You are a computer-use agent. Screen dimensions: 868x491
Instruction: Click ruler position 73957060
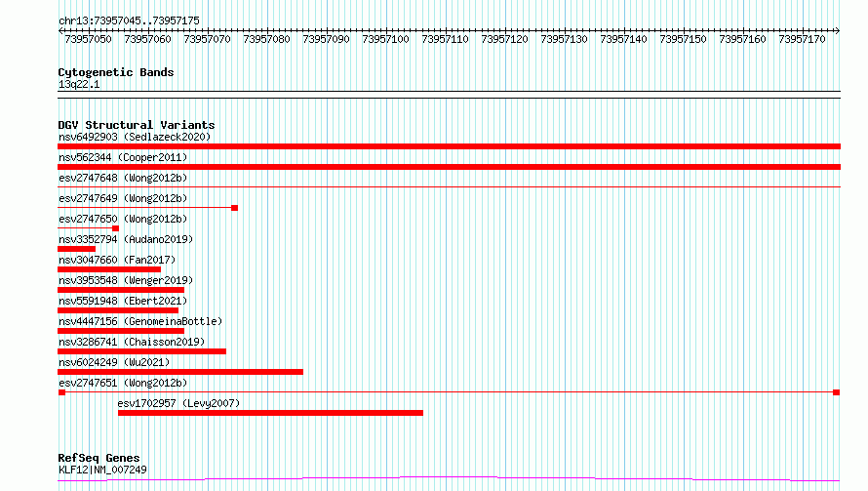click(148, 39)
